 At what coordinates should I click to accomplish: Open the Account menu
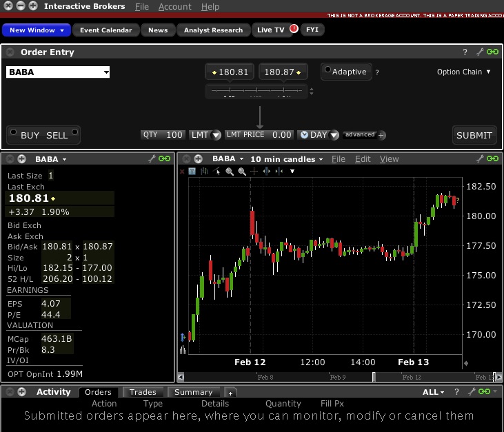175,6
